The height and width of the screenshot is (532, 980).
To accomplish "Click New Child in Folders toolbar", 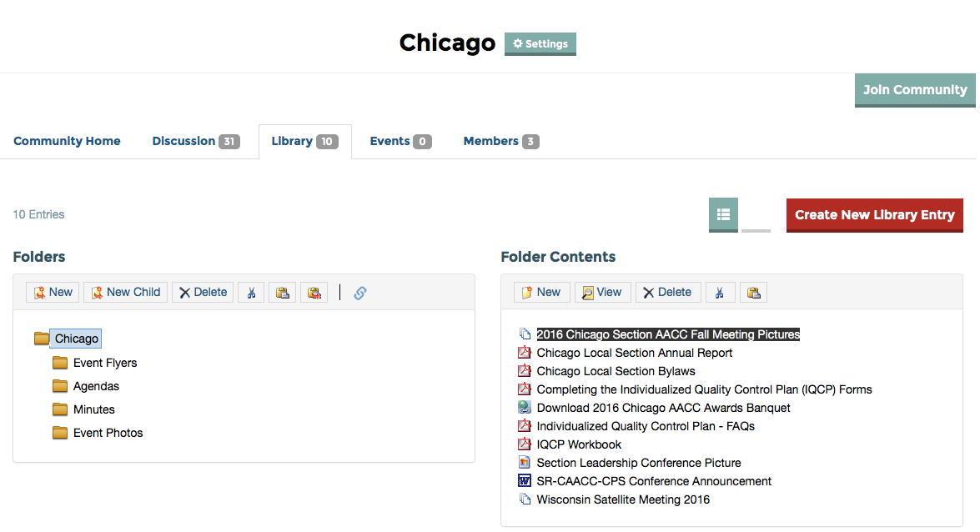I will (126, 293).
